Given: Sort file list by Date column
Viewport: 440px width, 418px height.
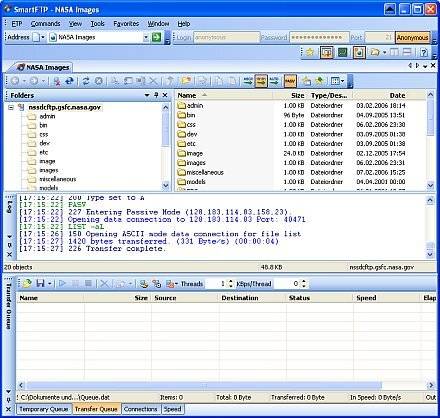Looking at the screenshot, I should click(389, 96).
